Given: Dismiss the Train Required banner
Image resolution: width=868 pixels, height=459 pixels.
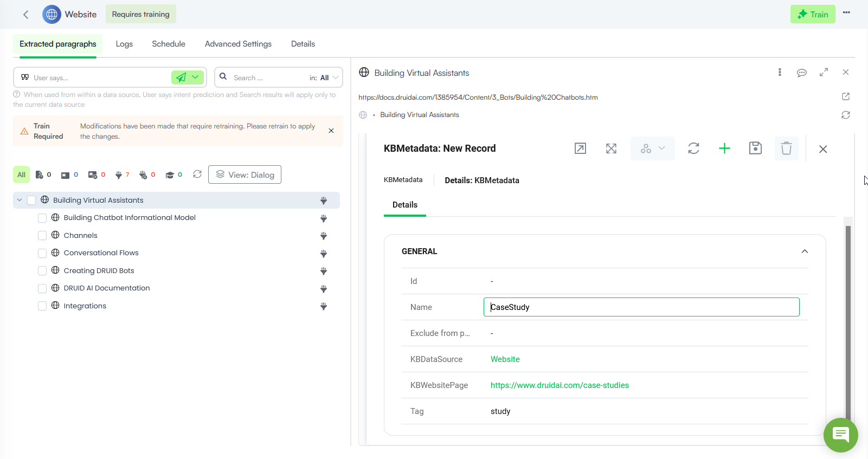Looking at the screenshot, I should [331, 131].
